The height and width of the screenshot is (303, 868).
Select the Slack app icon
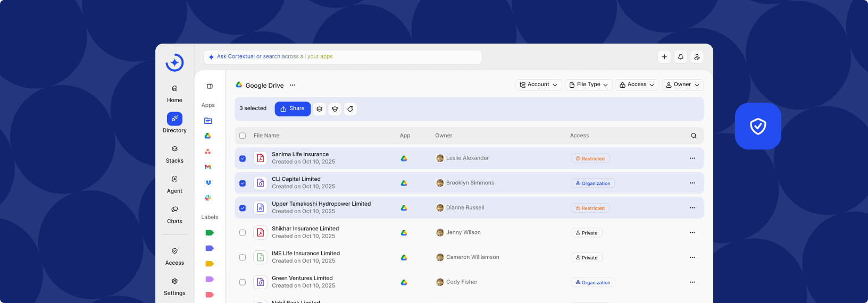coord(208,198)
